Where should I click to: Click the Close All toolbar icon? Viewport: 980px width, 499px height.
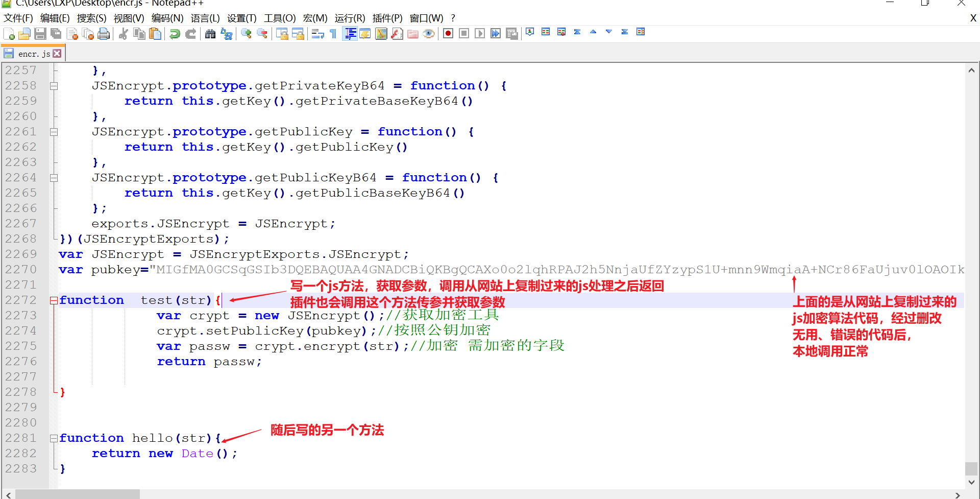click(88, 34)
